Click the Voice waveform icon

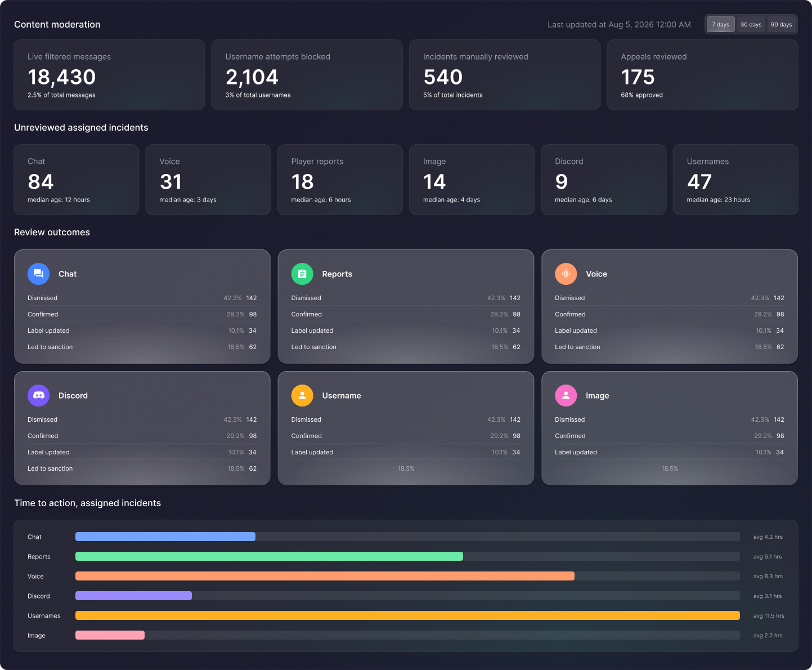tap(566, 274)
